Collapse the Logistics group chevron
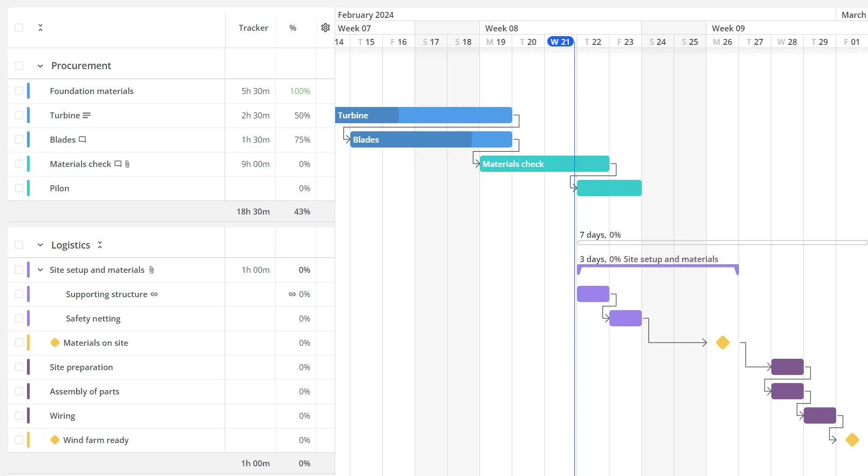Screen dimensions: 868x476 point(40,245)
